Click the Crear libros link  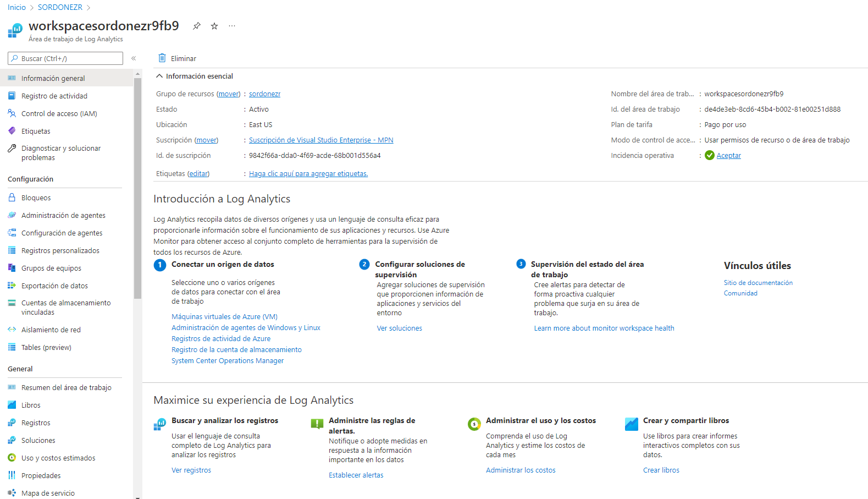661,470
